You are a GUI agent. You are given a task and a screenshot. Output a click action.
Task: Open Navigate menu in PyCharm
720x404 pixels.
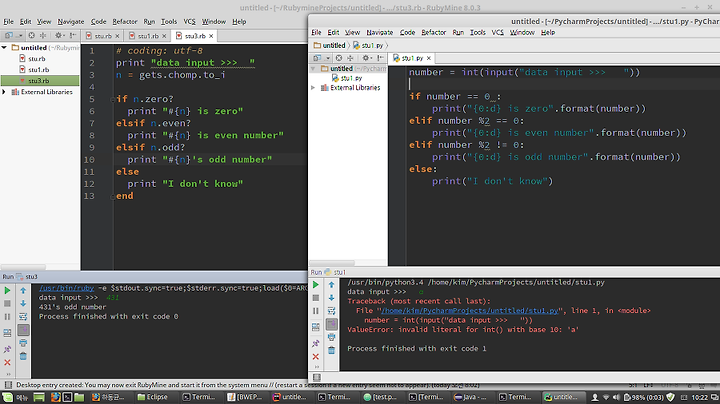[x=379, y=33]
